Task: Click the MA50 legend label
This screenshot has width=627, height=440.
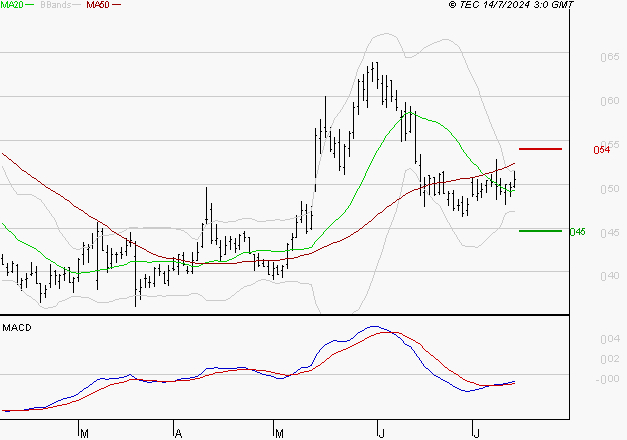Action: [98, 5]
